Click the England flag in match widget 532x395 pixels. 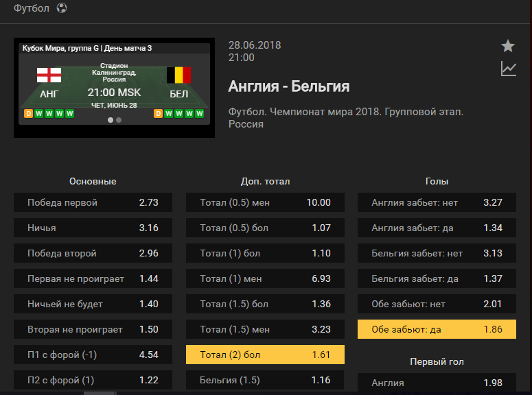tap(49, 75)
